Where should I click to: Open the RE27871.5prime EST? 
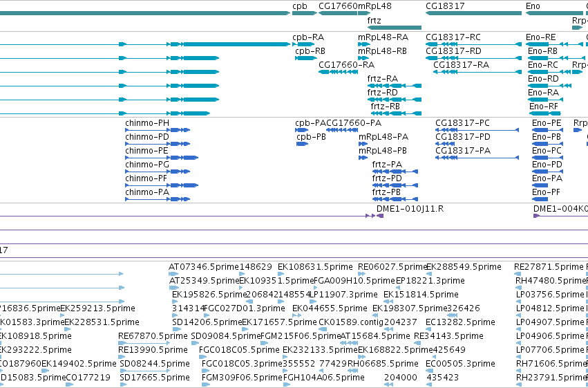(518, 274)
